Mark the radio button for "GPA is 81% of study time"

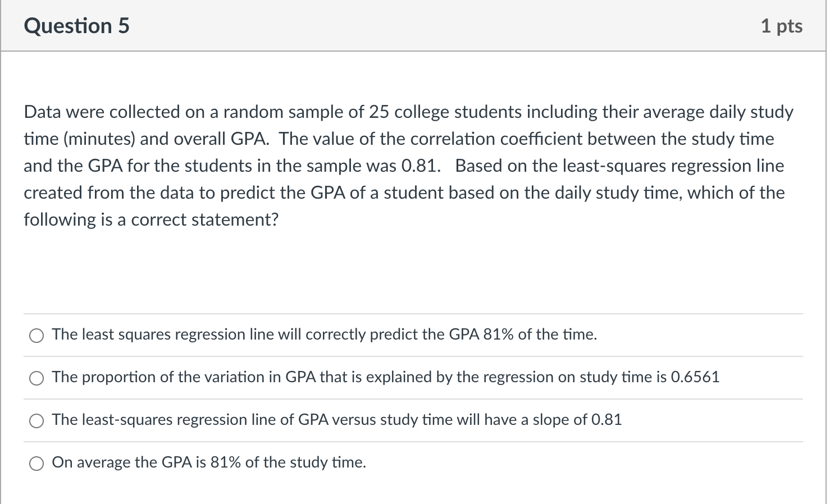point(37,464)
